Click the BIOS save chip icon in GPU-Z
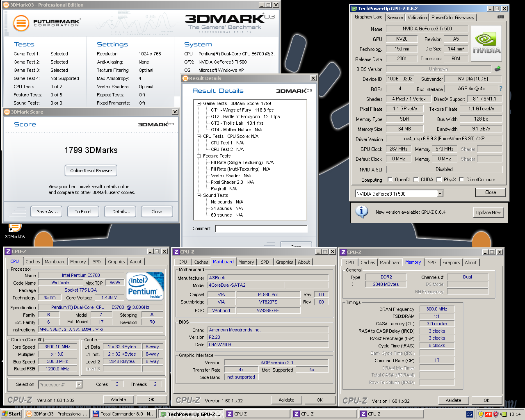The width and height of the screenshot is (525, 420). 498,68
